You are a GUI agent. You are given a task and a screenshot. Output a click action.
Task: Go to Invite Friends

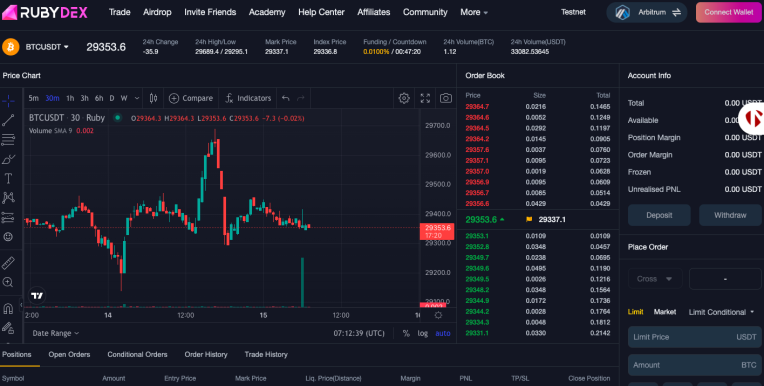tap(210, 12)
